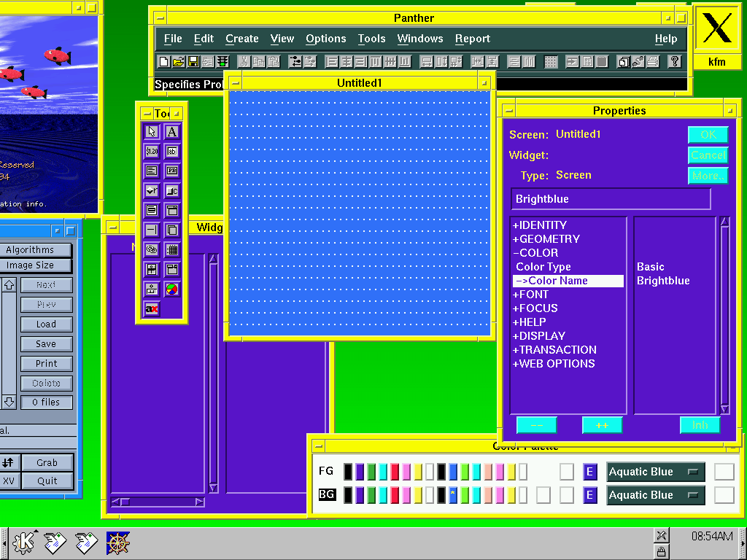Click the scissors Cut icon in toolbar

point(244,62)
